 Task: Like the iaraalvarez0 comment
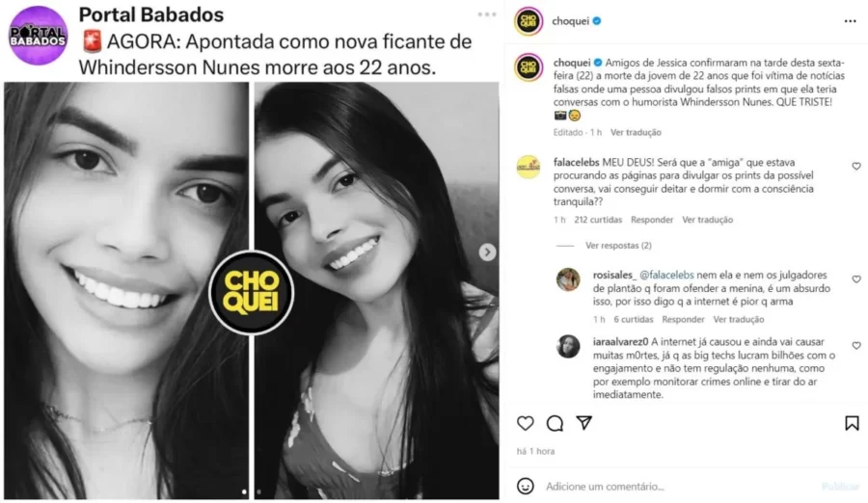856,345
